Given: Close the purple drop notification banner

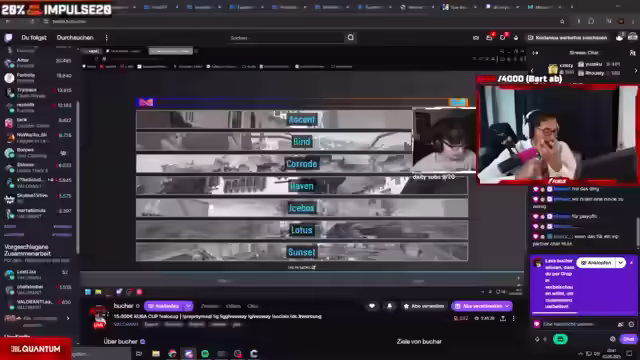Looking at the screenshot, I should (x=631, y=262).
